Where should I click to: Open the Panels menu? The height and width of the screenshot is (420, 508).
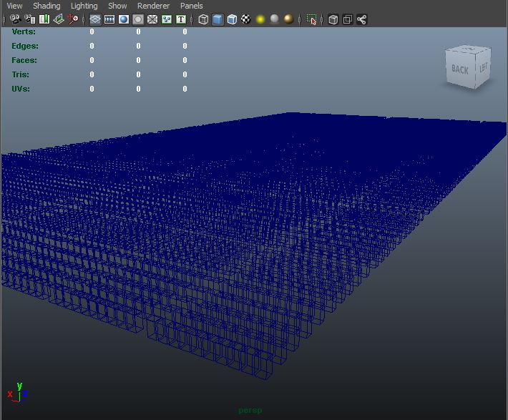[191, 6]
